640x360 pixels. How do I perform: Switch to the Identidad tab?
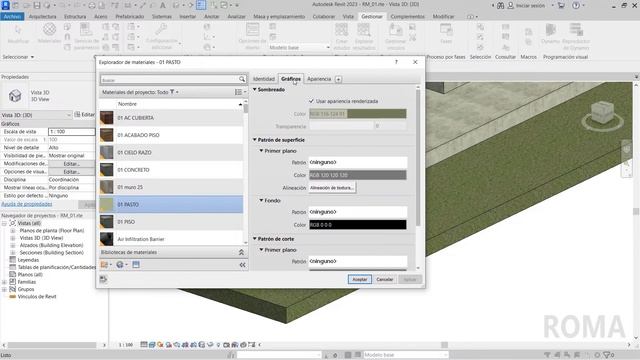(x=264, y=79)
